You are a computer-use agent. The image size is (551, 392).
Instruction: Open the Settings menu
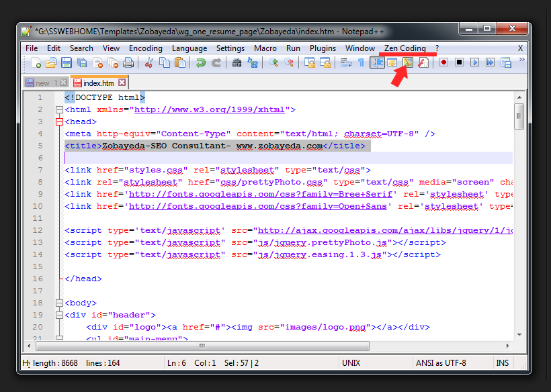tap(230, 48)
